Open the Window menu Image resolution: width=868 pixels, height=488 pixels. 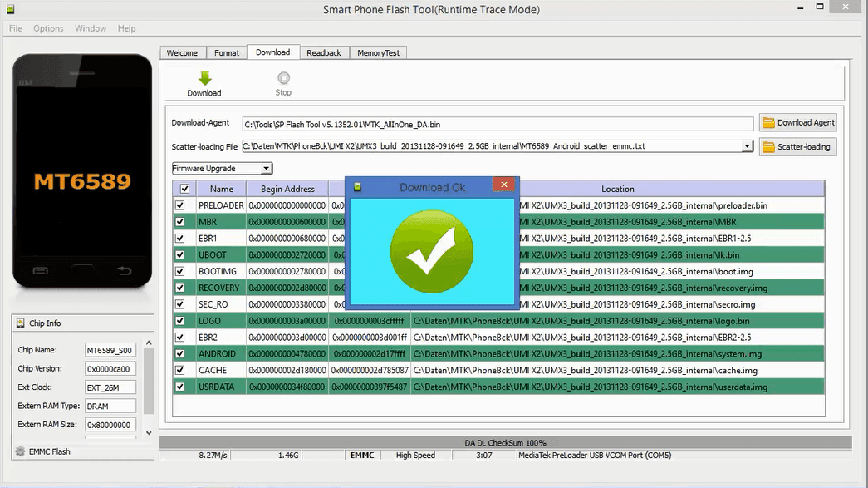(x=91, y=28)
